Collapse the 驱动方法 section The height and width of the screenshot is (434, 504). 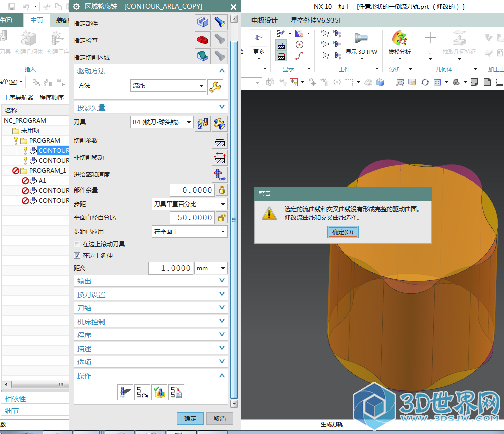[150, 71]
